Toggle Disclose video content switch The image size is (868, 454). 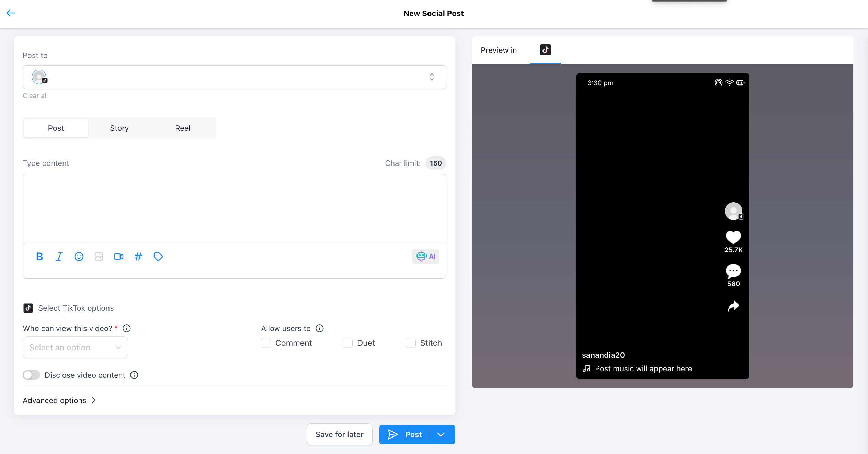pyautogui.click(x=31, y=375)
